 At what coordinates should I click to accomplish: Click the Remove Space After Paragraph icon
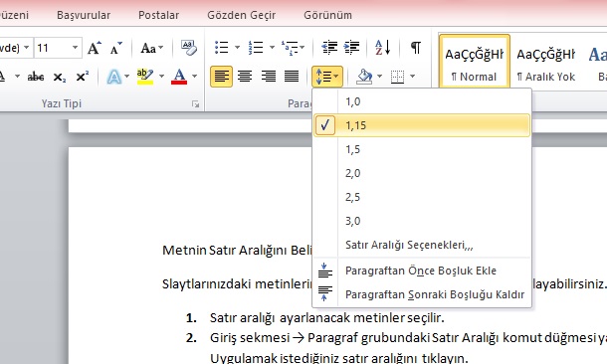click(324, 293)
